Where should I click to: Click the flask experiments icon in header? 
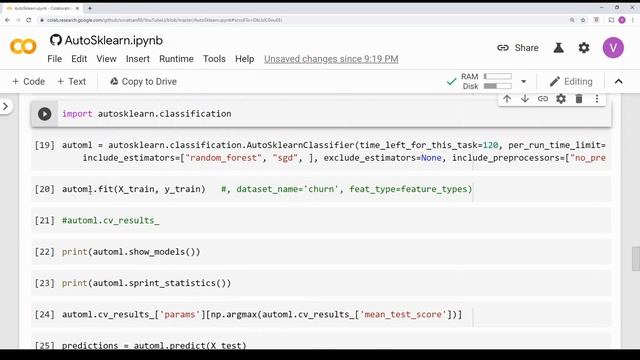(x=558, y=48)
